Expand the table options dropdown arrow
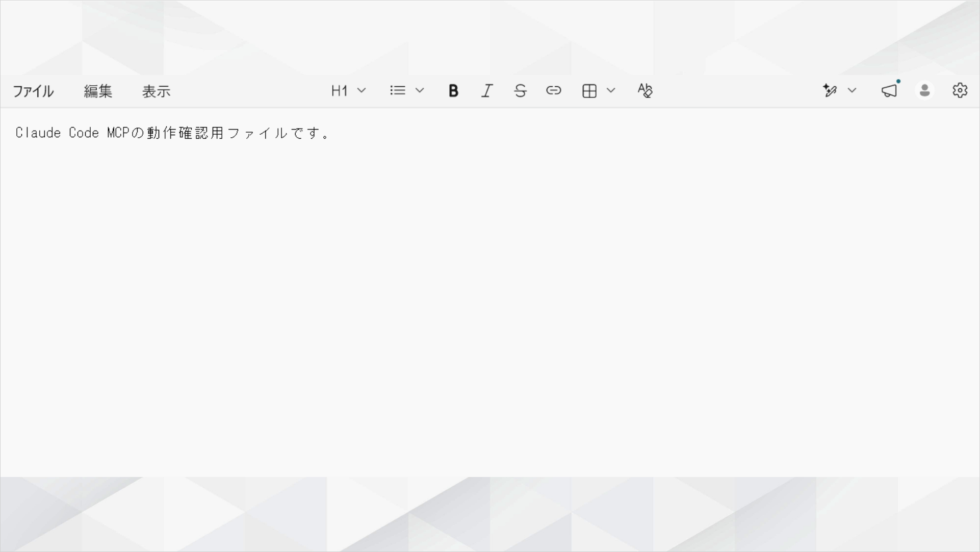Image resolution: width=980 pixels, height=552 pixels. pos(611,91)
